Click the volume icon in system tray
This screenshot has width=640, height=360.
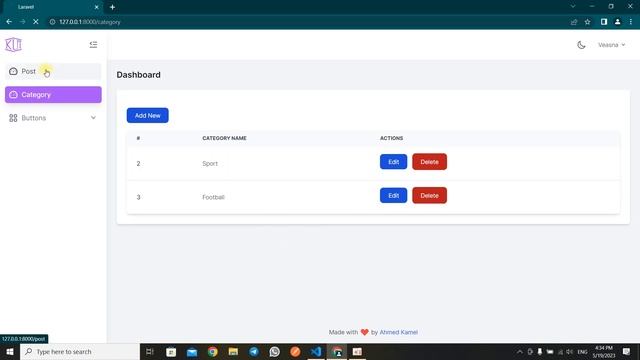pyautogui.click(x=569, y=352)
